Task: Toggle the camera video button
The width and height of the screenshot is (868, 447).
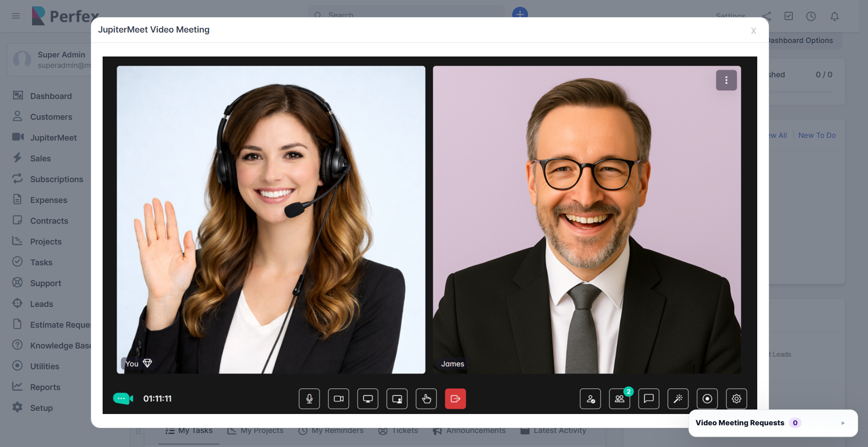Action: (x=339, y=399)
